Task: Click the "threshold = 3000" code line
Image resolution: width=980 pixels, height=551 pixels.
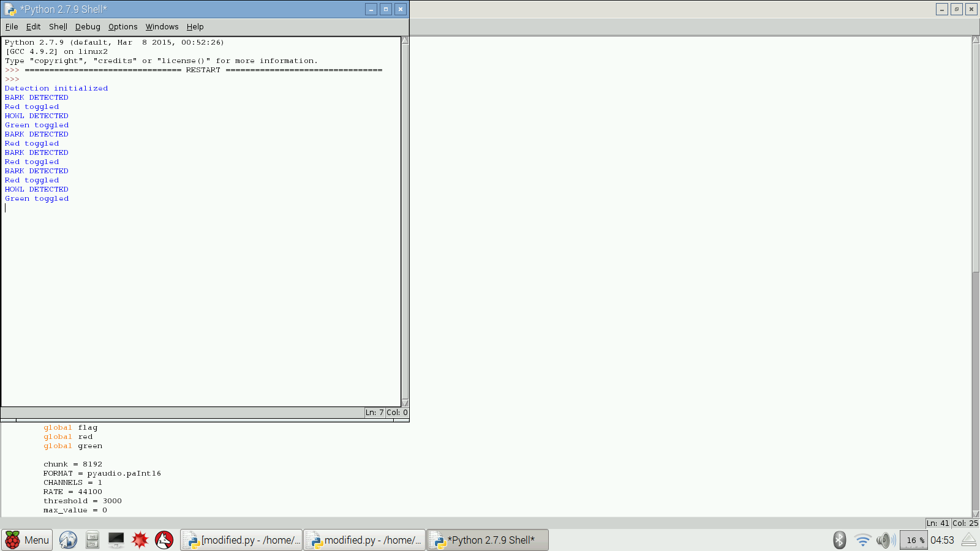Action: (x=83, y=501)
